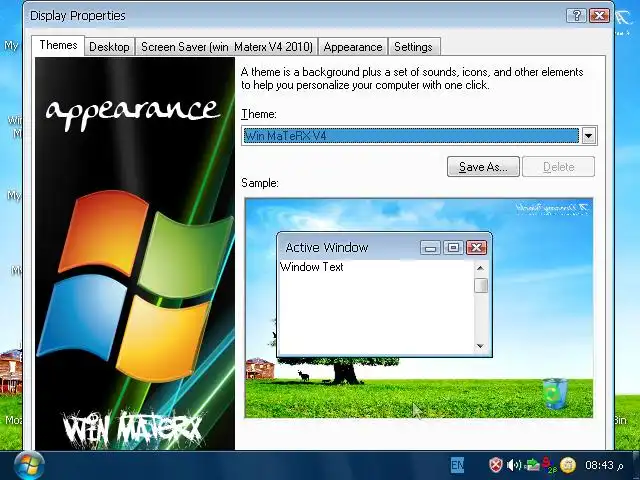The width and height of the screenshot is (640, 480).
Task: Click the Recycle Bin in sample preview
Action: pyautogui.click(x=555, y=393)
